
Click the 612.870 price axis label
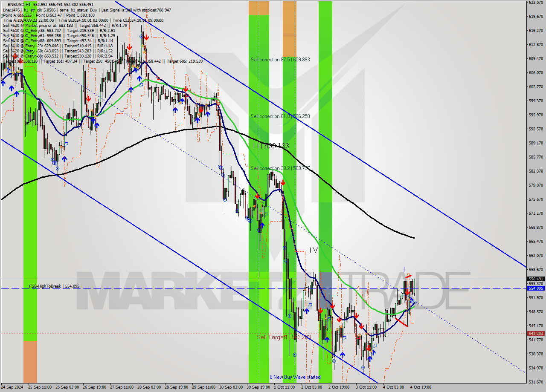[536, 44]
